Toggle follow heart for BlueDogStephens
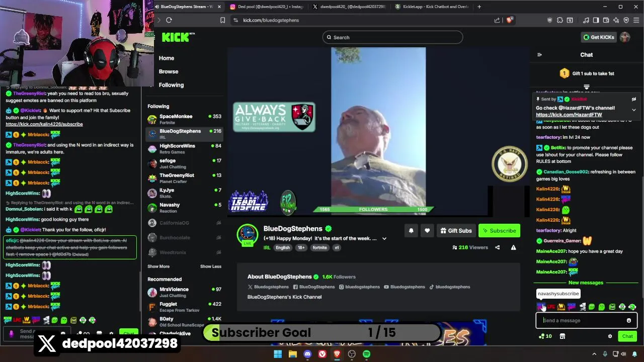This screenshot has width=644, height=362. (427, 231)
